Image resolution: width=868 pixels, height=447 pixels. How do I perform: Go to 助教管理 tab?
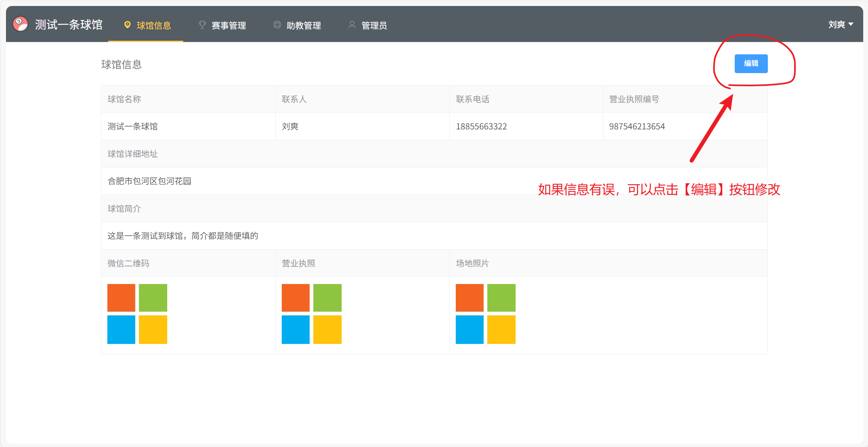pyautogui.click(x=304, y=26)
